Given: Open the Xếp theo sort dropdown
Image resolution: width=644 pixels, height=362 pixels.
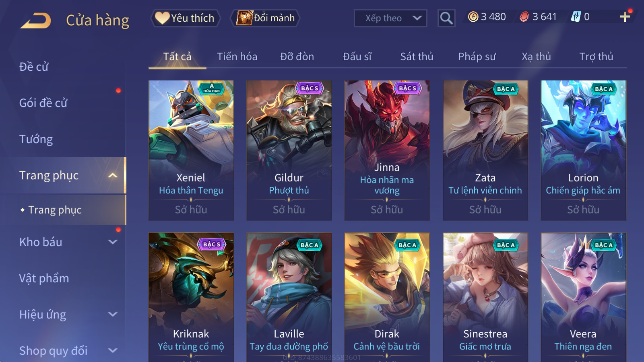Looking at the screenshot, I should click(x=390, y=18).
